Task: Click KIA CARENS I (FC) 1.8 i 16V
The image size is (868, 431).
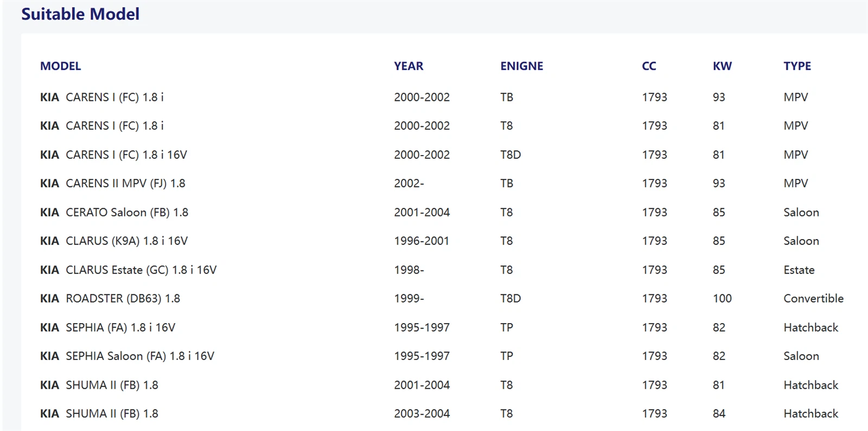Action: point(113,155)
